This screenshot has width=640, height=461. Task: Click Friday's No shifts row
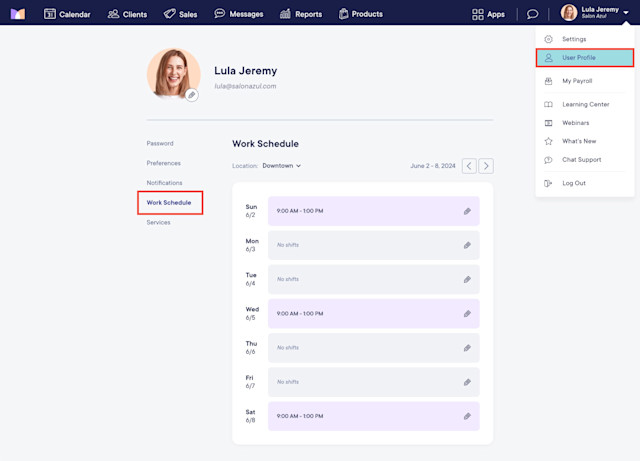pos(373,382)
